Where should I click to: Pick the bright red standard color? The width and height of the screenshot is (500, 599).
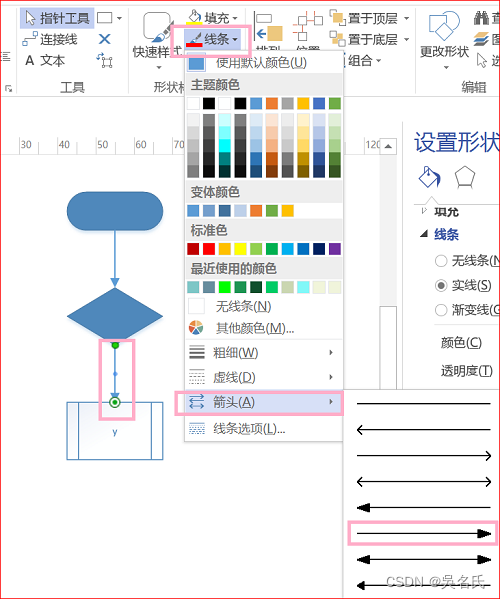click(209, 249)
